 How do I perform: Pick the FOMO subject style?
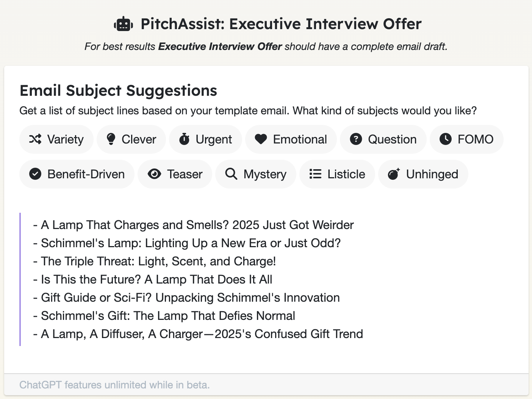(x=466, y=139)
